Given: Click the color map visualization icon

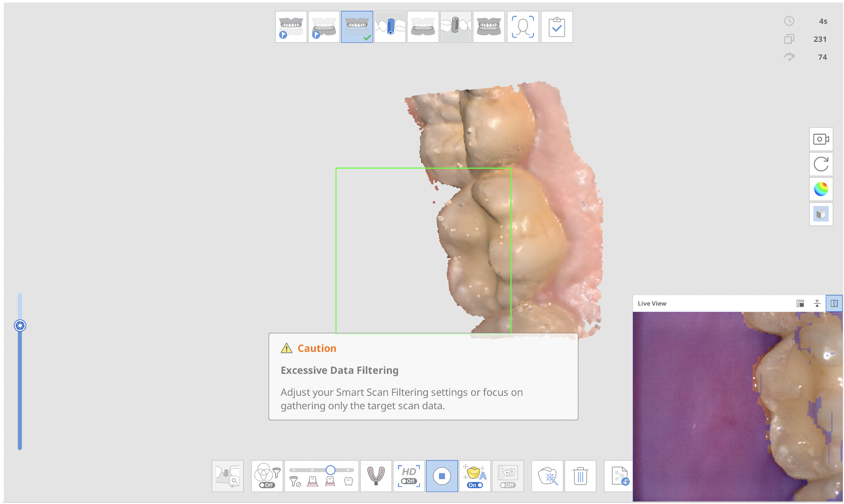Looking at the screenshot, I should (822, 189).
